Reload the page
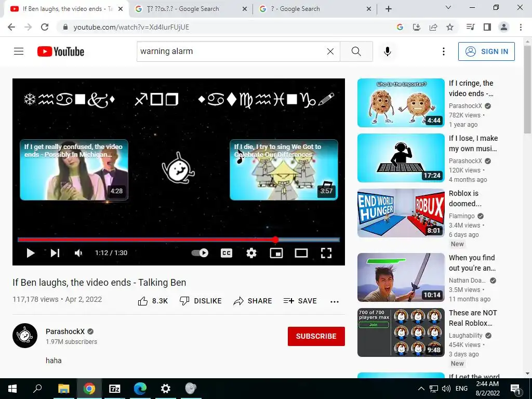Screen dimensions: 532x399 coord(45,27)
